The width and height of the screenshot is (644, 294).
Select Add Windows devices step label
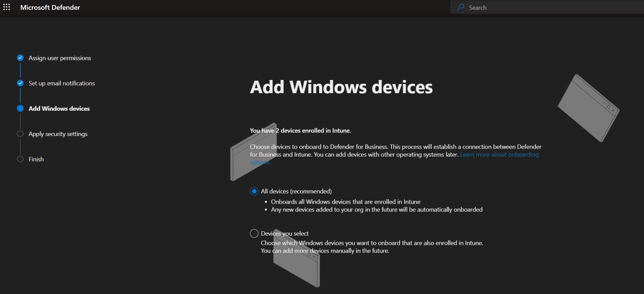click(59, 109)
